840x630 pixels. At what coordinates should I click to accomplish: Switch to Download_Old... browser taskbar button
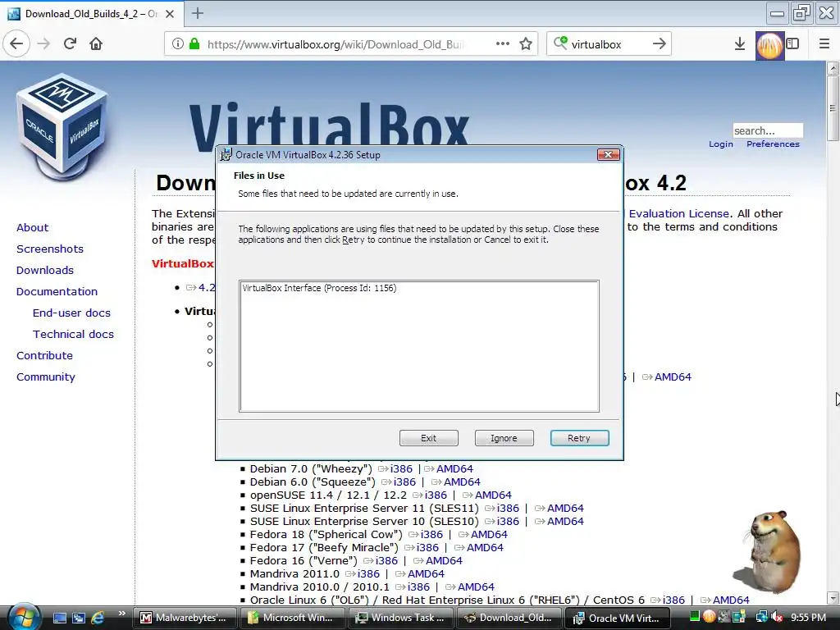509,618
